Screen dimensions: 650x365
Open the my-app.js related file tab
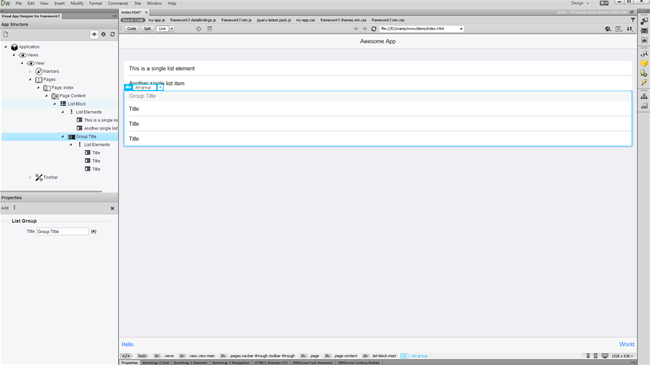pyautogui.click(x=157, y=20)
